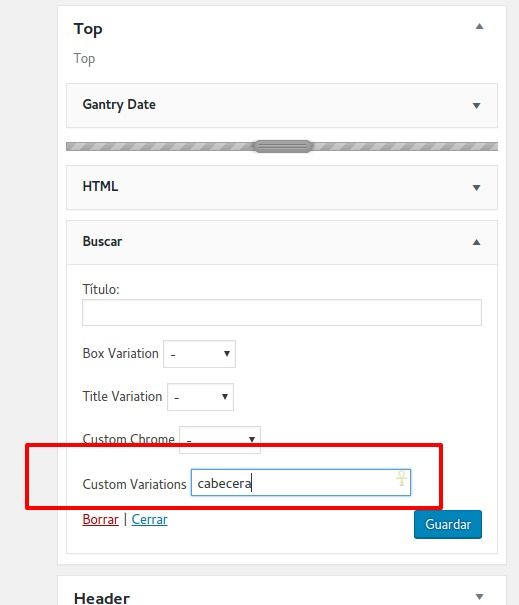
Task: Click the divider drag handle grip
Action: (283, 146)
